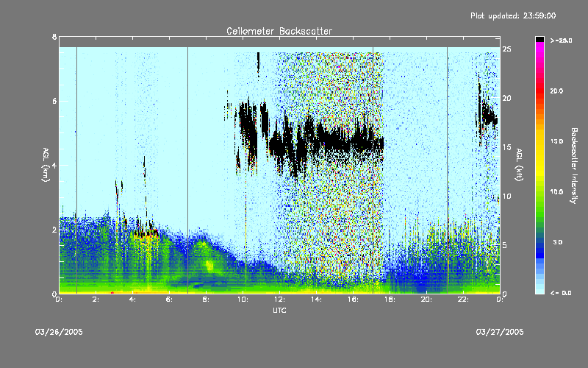Screen dimensions: 588x368
Task: Click the x-axis tick label '10:'
Action: (243, 300)
